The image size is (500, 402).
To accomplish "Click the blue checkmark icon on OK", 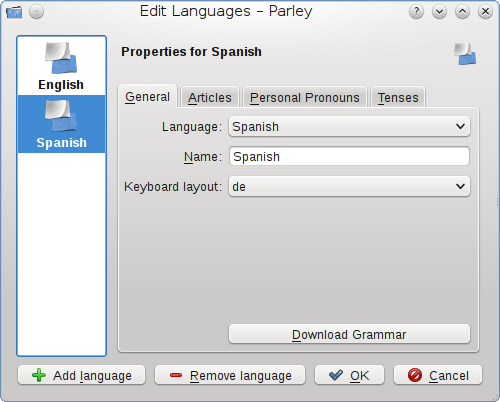I will tap(335, 375).
